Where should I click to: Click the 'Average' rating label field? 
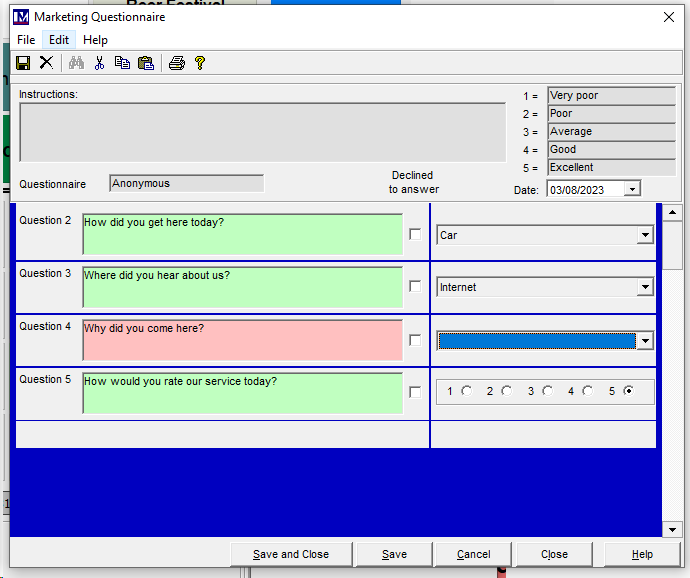click(612, 132)
